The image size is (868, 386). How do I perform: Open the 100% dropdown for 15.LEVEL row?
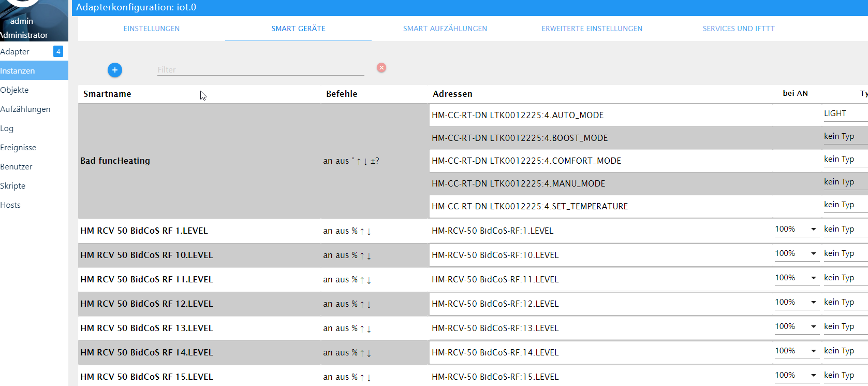point(797,375)
